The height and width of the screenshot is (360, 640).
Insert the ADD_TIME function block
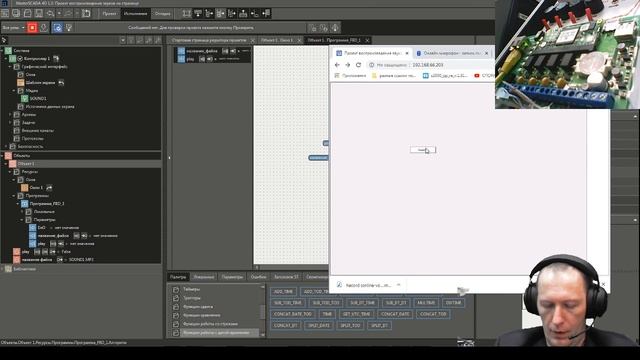pyautogui.click(x=283, y=291)
